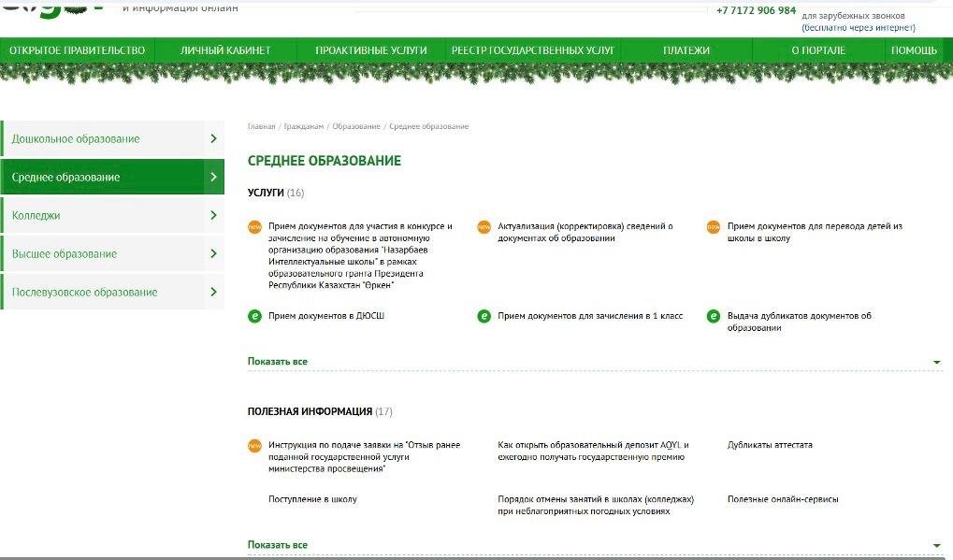953x560 pixels.
Task: Open the Открытое правительство menu
Action: pyautogui.click(x=77, y=50)
